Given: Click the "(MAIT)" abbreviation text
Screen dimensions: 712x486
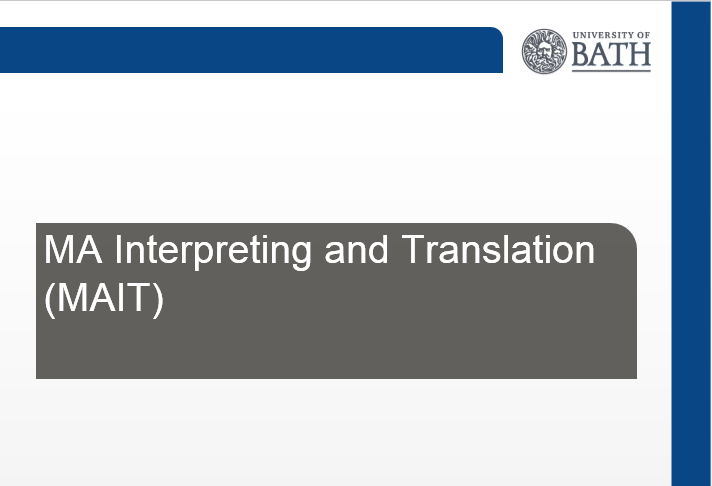Looking at the screenshot, I should (103, 299).
